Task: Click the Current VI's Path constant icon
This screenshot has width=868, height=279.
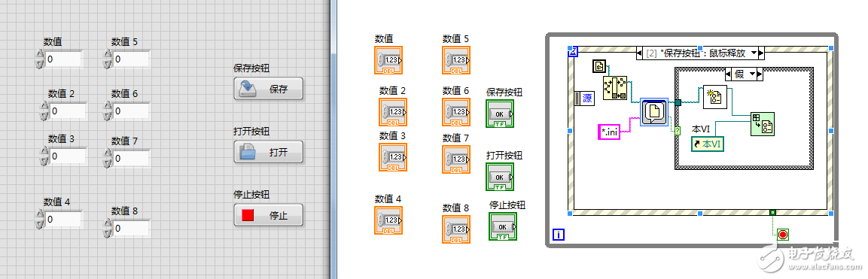Action: click(599, 65)
